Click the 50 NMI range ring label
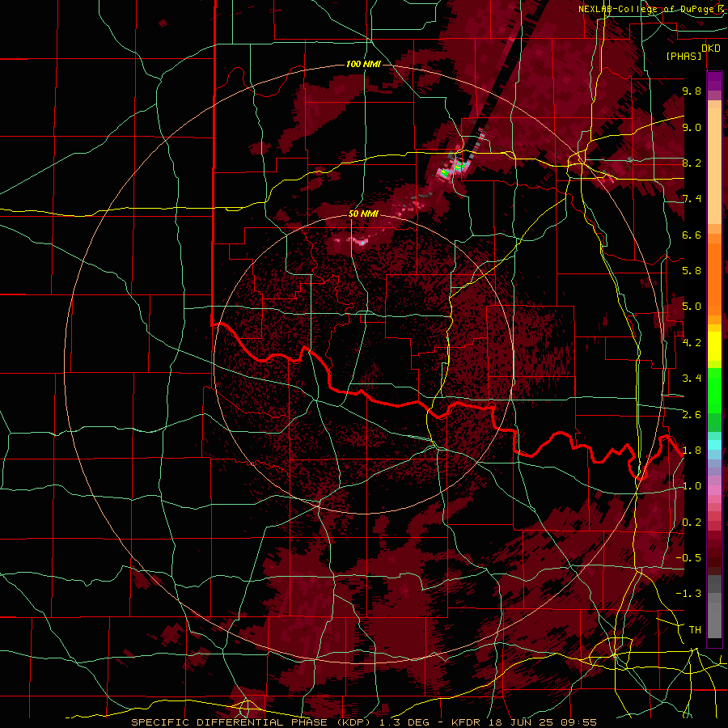The width and height of the screenshot is (728, 728). 363,214
